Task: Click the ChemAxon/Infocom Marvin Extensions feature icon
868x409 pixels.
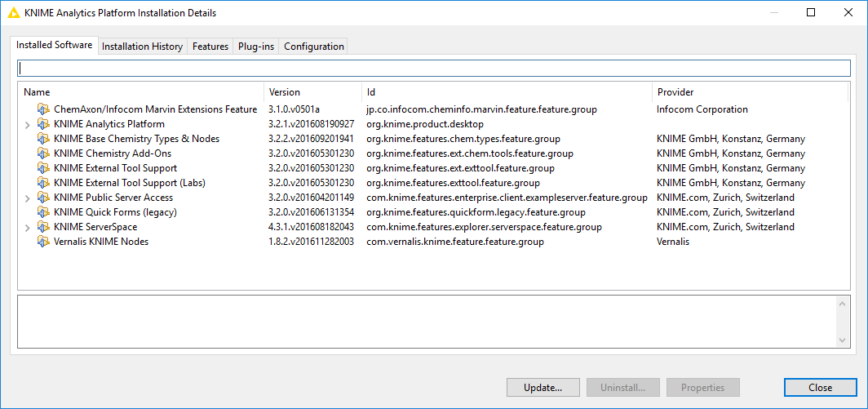Action: tap(43, 109)
